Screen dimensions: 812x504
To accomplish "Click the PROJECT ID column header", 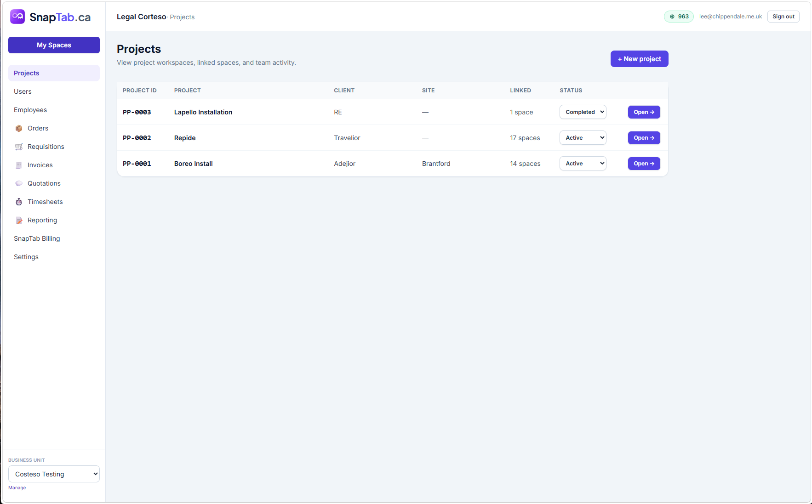I will pos(140,91).
